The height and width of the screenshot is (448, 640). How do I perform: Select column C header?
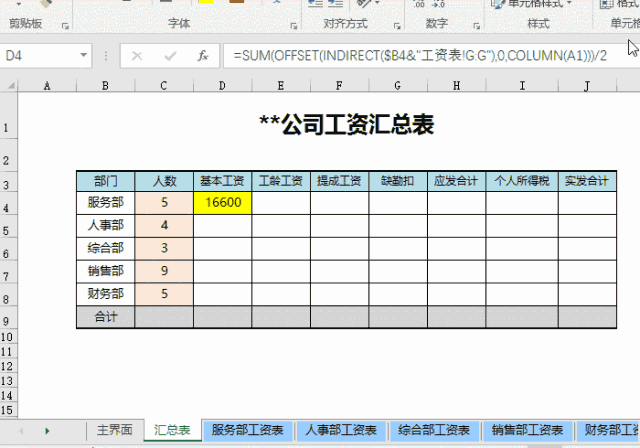click(164, 86)
